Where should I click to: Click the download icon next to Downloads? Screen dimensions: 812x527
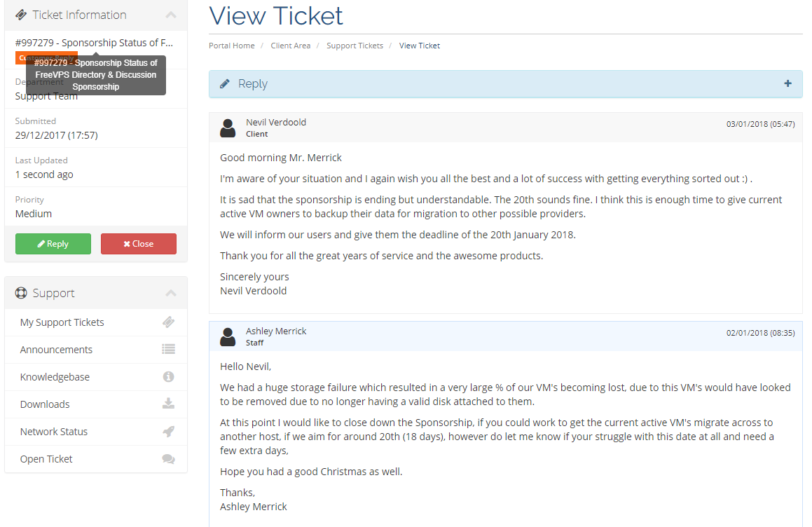(168, 404)
